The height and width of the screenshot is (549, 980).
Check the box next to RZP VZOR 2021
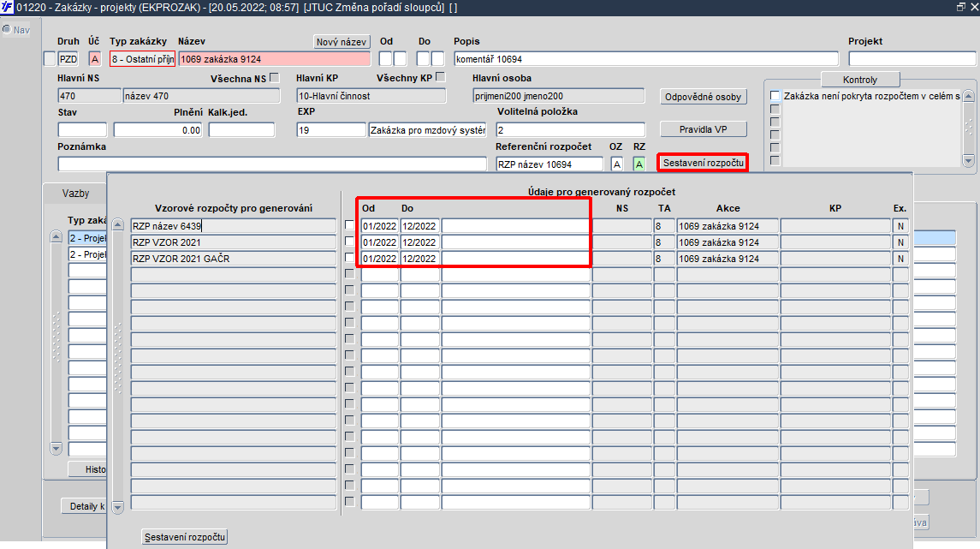point(349,242)
